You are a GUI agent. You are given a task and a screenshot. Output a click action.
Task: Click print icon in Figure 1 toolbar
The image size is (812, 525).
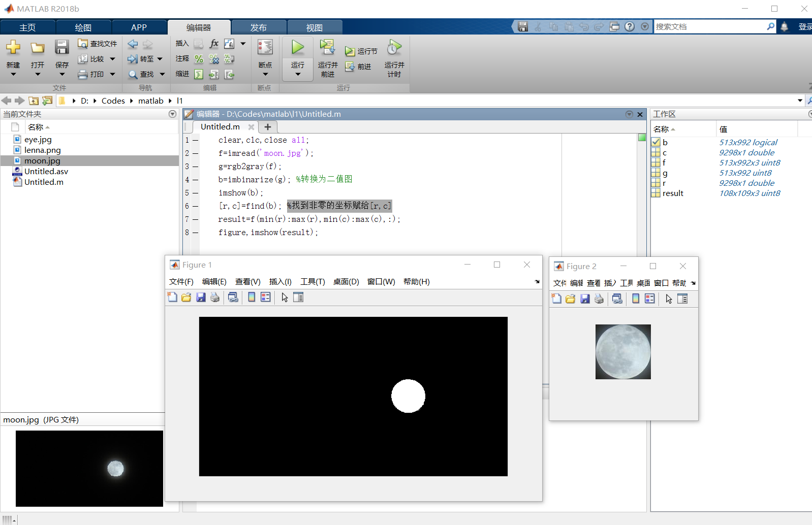tap(215, 297)
